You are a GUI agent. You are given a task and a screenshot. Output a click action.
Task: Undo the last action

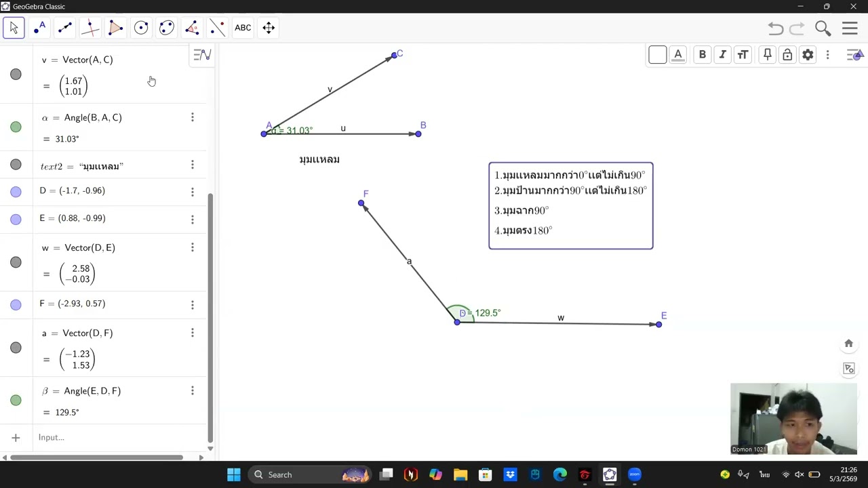pyautogui.click(x=776, y=28)
